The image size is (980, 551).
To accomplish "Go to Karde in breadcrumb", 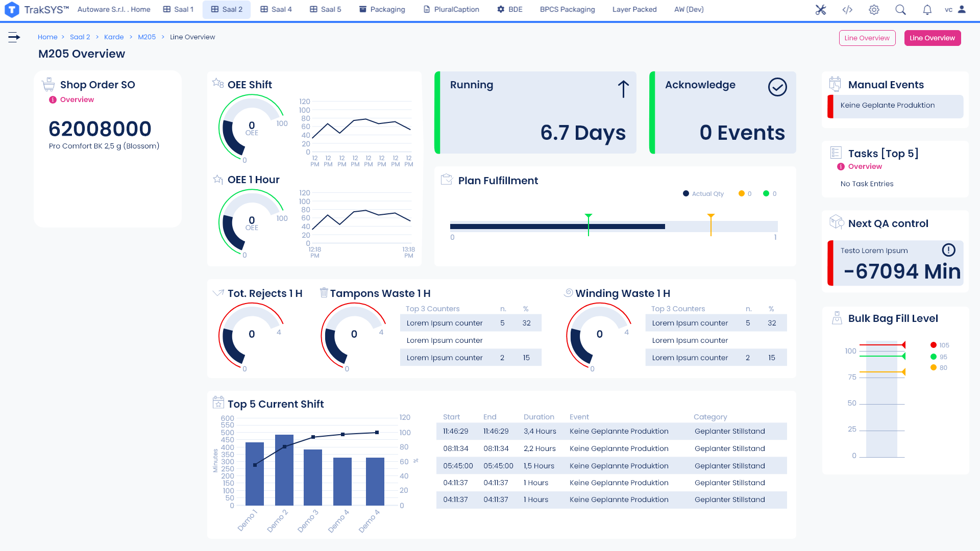I will [114, 37].
